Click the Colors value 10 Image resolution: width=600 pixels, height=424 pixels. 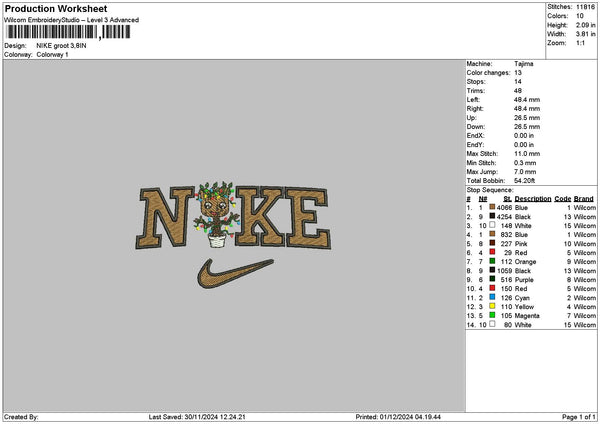[x=580, y=16]
